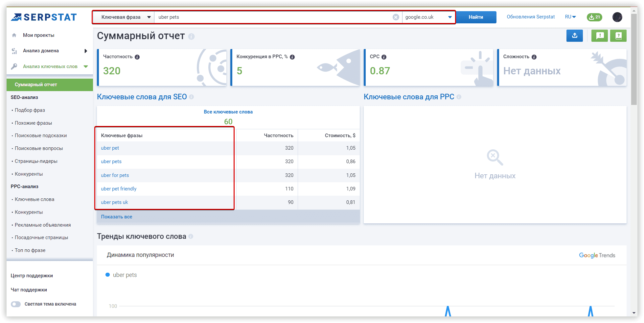Click the green help question icon
The height and width of the screenshot is (323, 644).
click(618, 36)
